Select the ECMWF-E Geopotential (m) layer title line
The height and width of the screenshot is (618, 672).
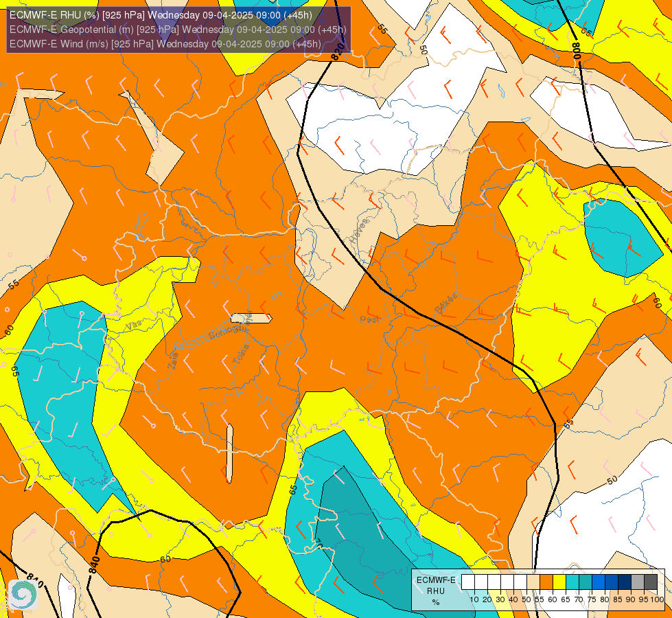[x=178, y=30]
